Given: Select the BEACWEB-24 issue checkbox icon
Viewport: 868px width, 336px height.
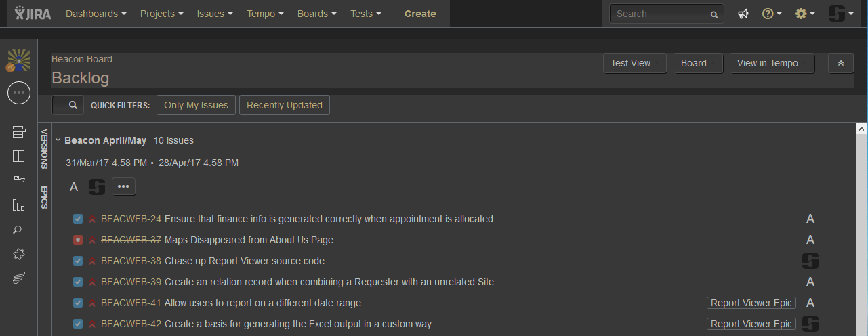Looking at the screenshot, I should [x=78, y=219].
